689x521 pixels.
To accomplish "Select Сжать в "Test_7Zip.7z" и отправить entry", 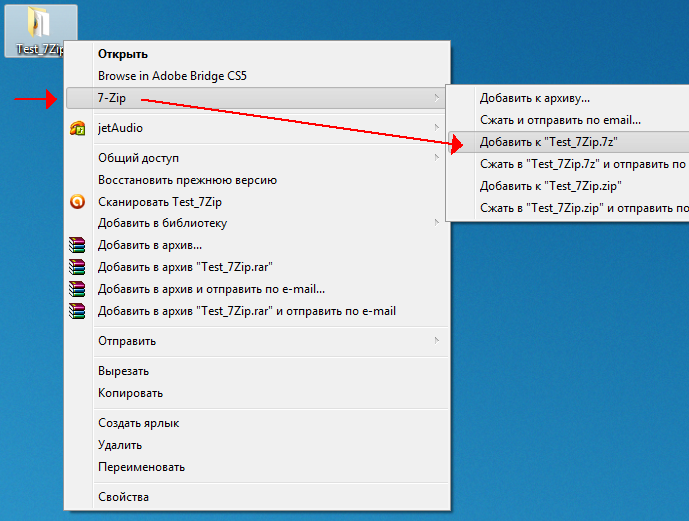I will click(569, 164).
